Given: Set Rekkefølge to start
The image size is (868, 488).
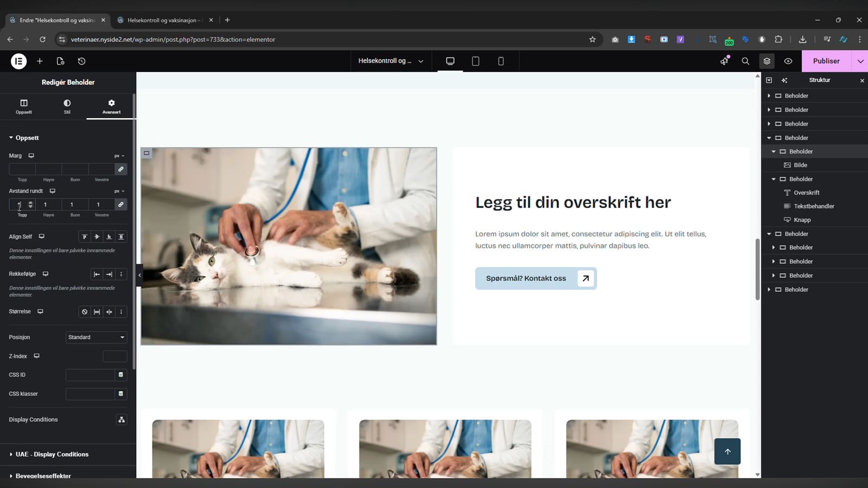Looking at the screenshot, I should [97, 274].
